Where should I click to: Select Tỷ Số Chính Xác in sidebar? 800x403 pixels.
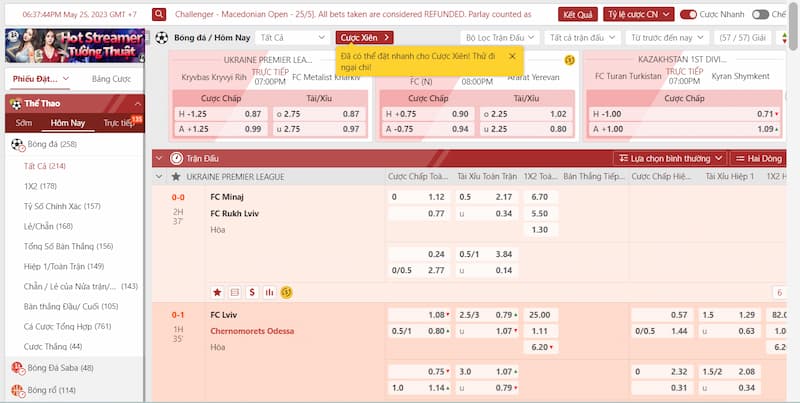(x=61, y=206)
